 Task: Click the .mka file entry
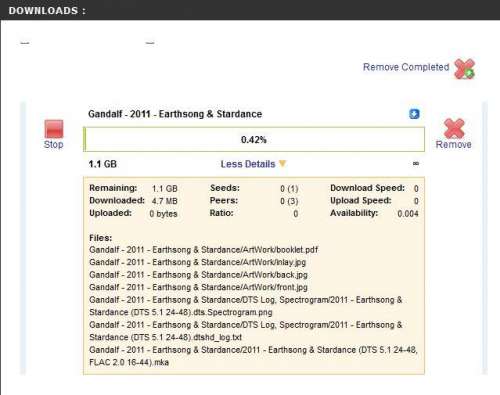[x=253, y=356]
